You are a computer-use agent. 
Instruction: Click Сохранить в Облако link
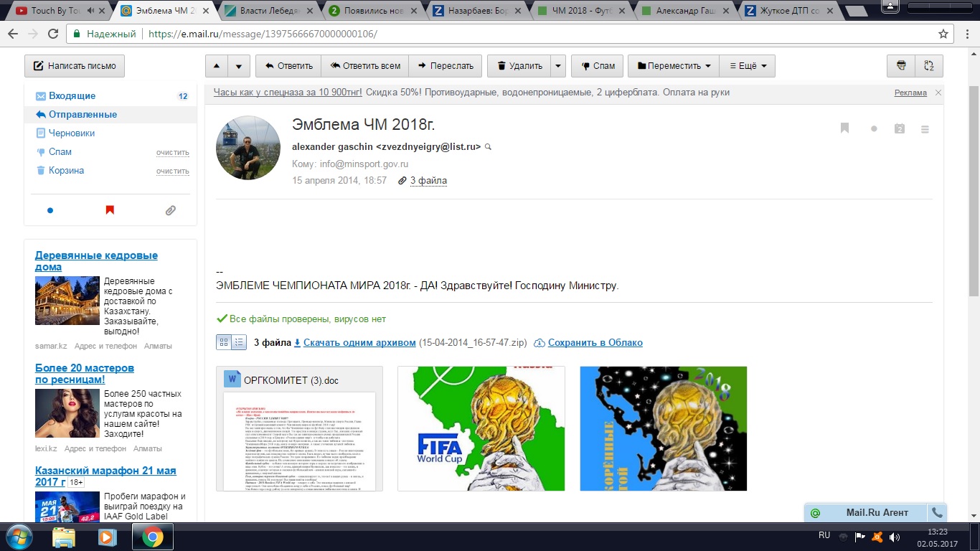(595, 343)
